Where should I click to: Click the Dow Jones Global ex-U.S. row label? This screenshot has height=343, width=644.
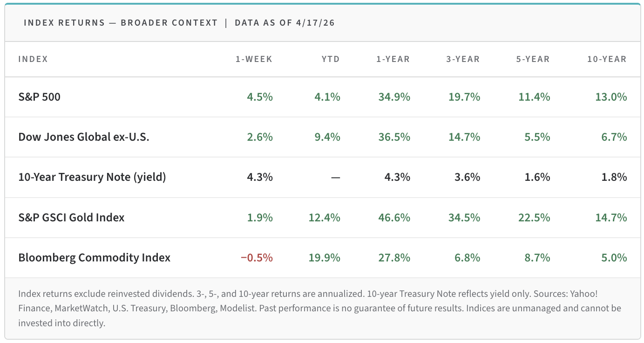click(84, 137)
